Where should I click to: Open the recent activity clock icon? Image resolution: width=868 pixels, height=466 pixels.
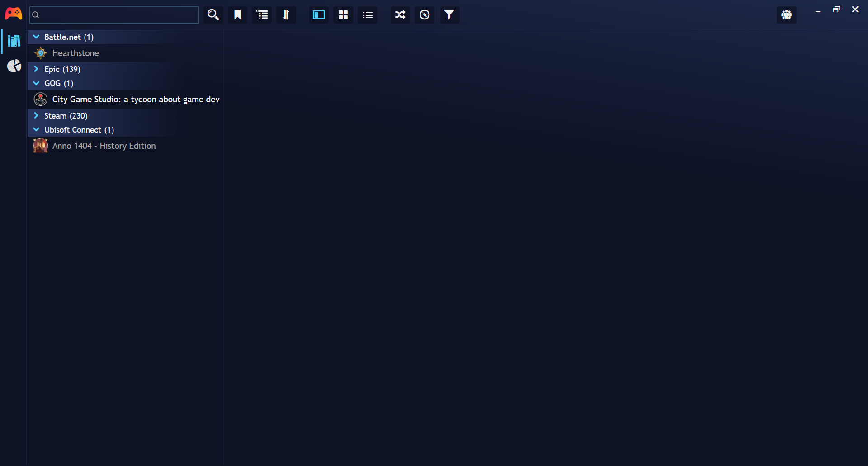[425, 15]
